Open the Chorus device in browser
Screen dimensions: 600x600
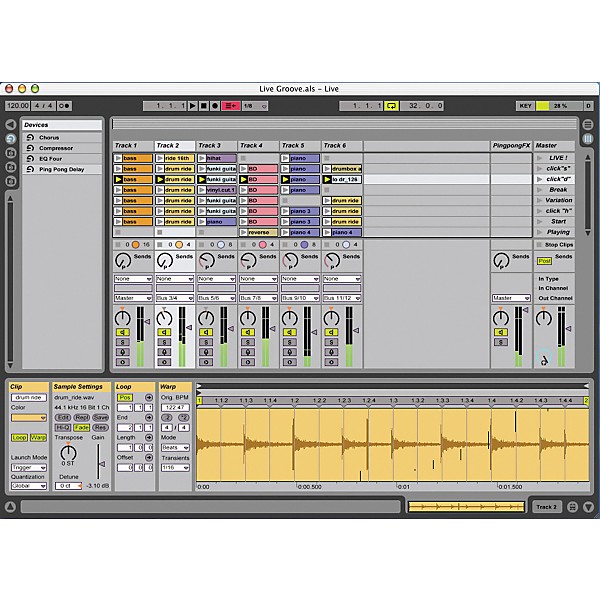(x=62, y=137)
